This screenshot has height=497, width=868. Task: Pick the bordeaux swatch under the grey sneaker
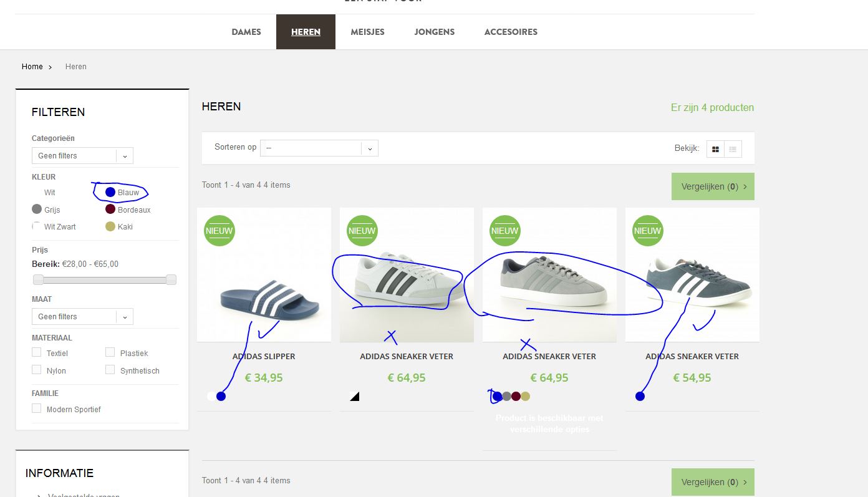[x=516, y=396]
